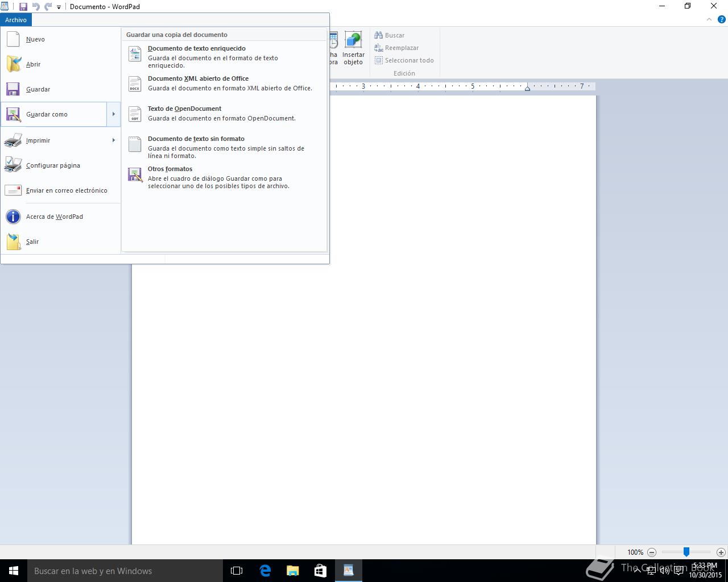Expand the Guardar como submenu arrow
728x582 pixels.
click(114, 114)
